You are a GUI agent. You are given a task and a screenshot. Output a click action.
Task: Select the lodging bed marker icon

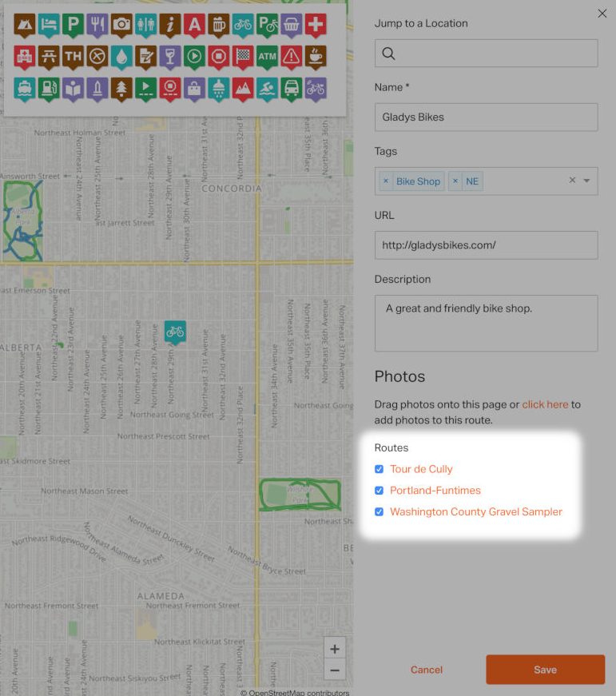point(49,25)
